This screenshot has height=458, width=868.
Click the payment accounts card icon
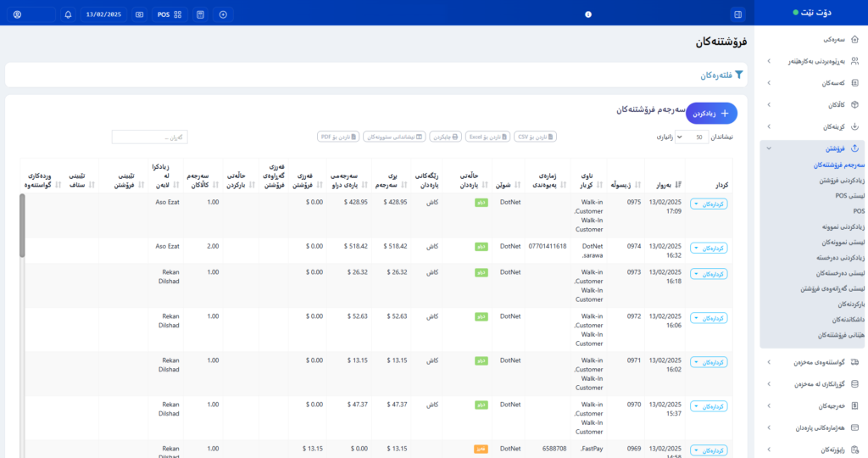tap(854, 427)
